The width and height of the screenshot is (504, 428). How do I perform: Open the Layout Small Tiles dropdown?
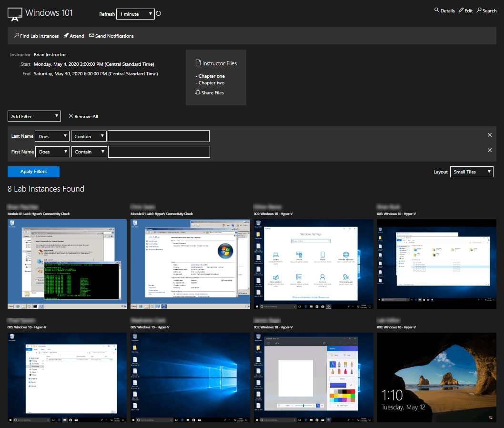(471, 172)
